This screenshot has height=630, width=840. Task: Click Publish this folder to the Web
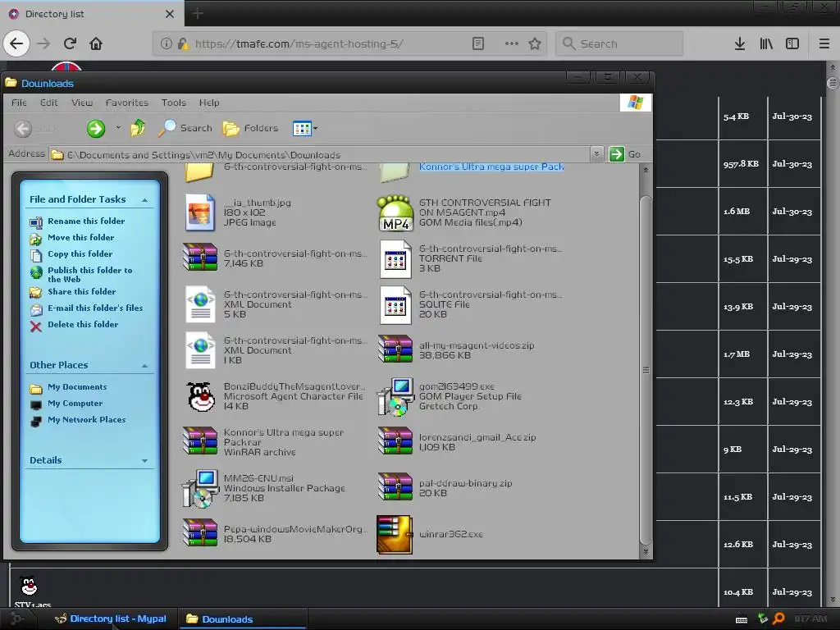coord(89,274)
